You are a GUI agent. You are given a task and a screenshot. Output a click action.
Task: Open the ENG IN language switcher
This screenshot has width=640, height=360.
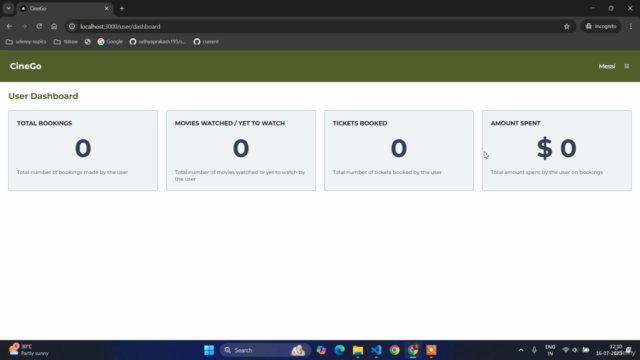click(550, 350)
